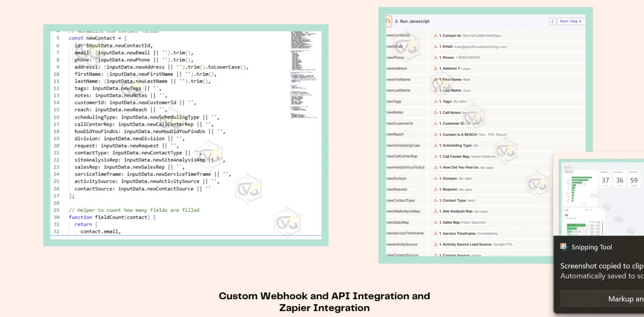Image resolution: width=644 pixels, height=317 pixels.
Task: Click the line with id: inputData.newContactId
Action: [113, 46]
